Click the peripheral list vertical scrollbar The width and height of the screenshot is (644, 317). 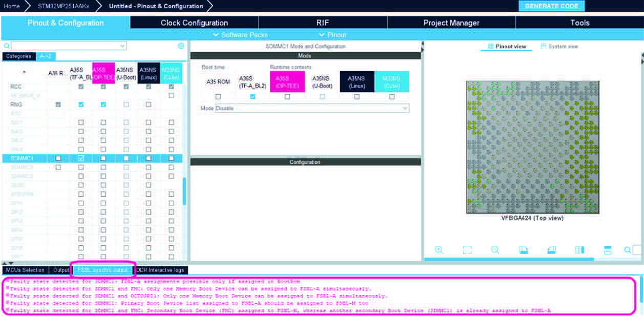[184, 191]
